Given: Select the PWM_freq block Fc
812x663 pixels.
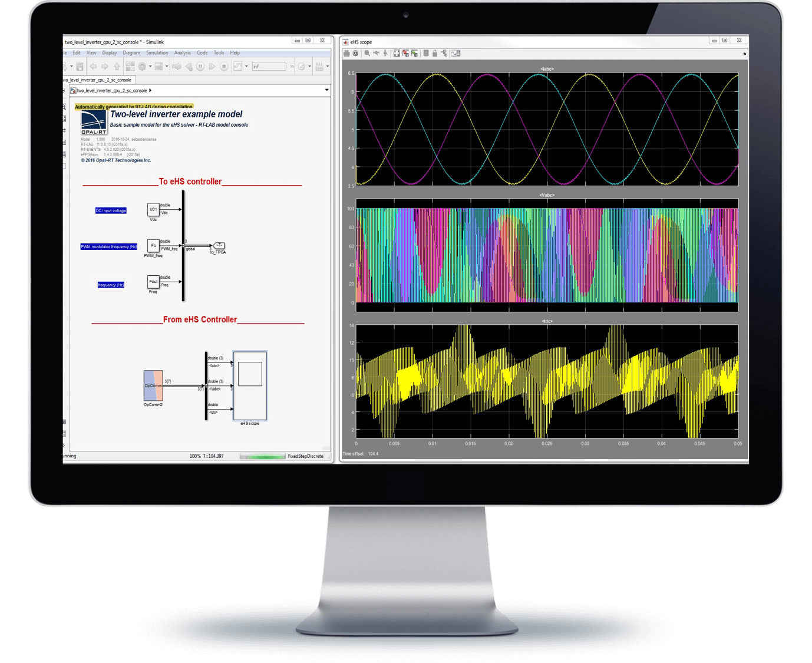Looking at the screenshot, I should (153, 246).
